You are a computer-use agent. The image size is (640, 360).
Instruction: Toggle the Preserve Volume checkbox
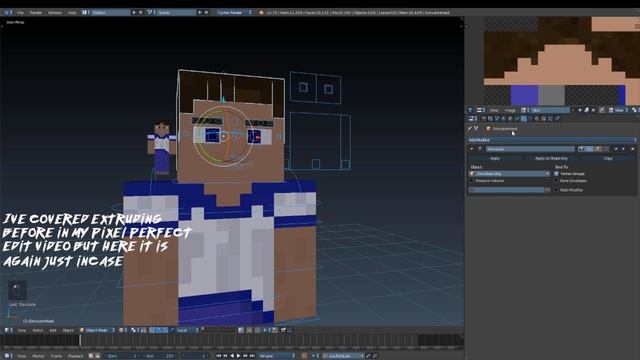pos(471,180)
